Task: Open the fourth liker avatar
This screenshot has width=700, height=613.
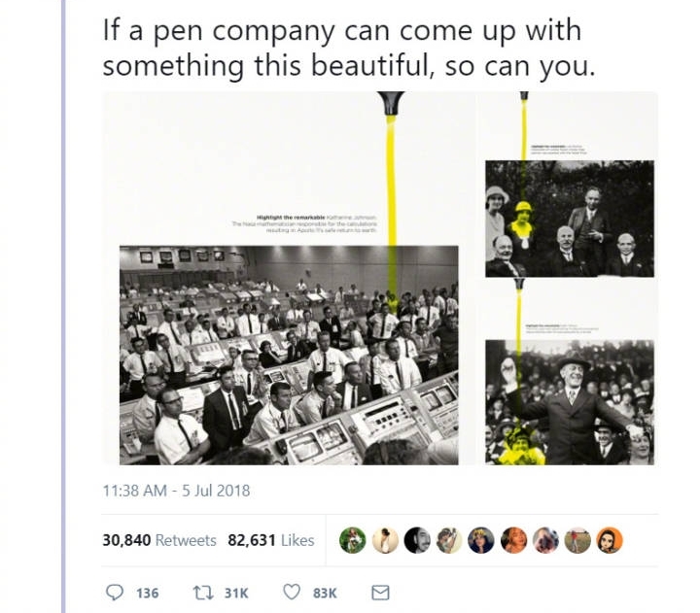Action: click(x=449, y=540)
